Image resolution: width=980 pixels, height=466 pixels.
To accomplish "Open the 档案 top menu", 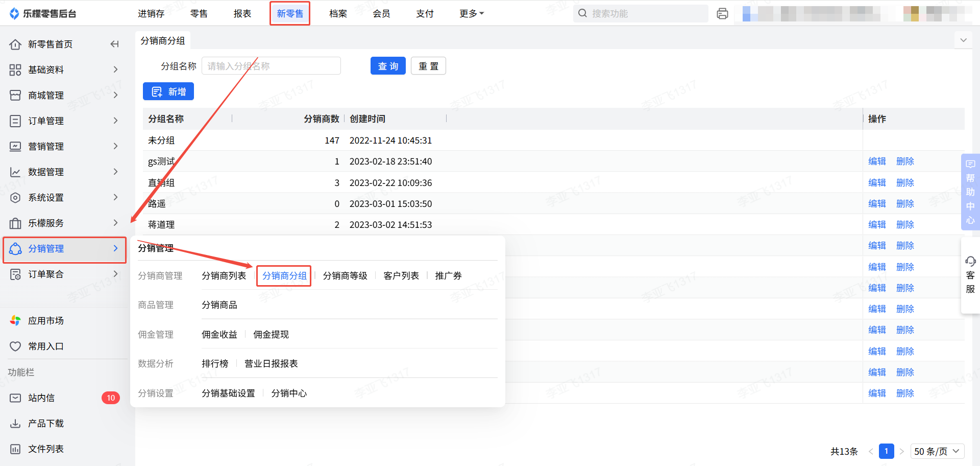I will (338, 14).
